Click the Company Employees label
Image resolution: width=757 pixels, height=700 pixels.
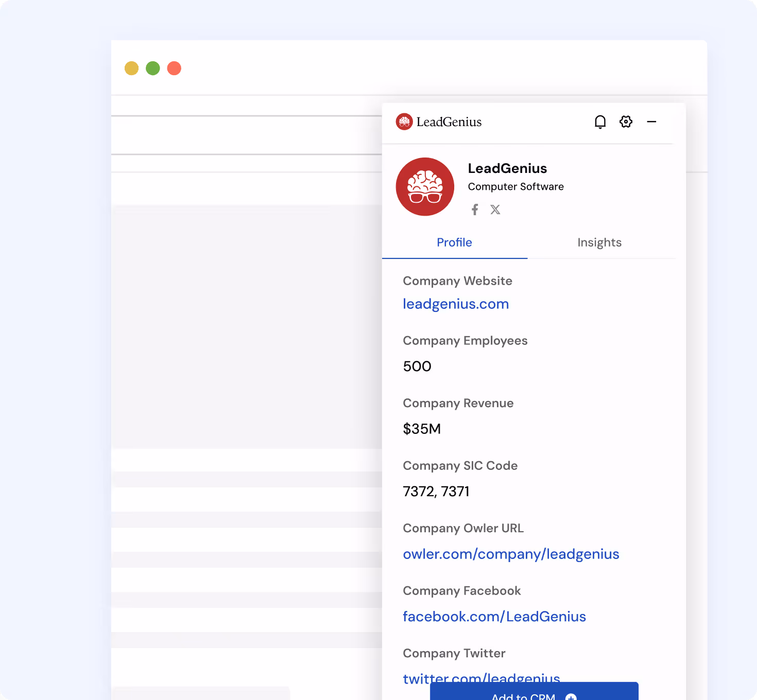tap(465, 341)
